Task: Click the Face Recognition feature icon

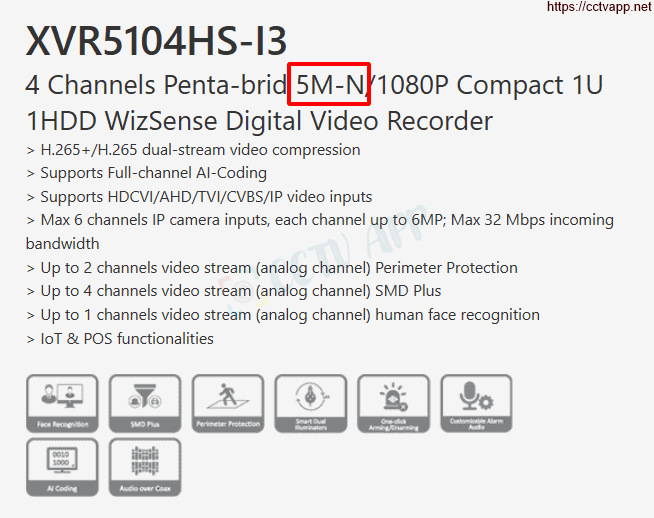Action: (62, 403)
